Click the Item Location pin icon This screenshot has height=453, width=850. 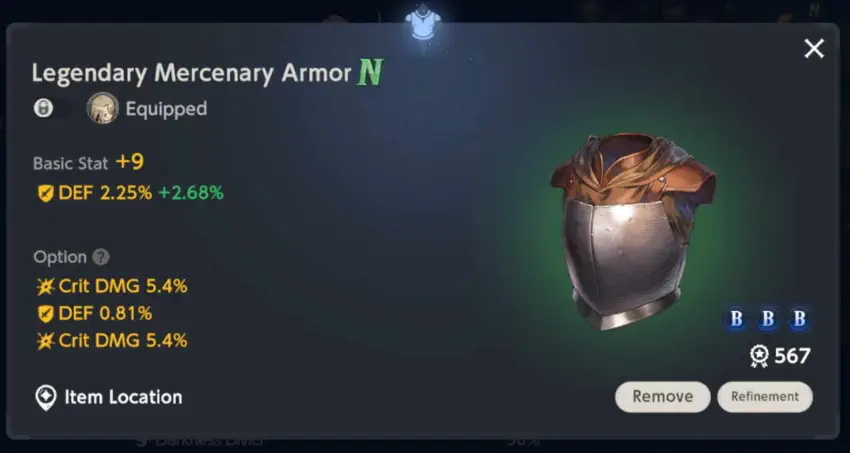pos(46,398)
